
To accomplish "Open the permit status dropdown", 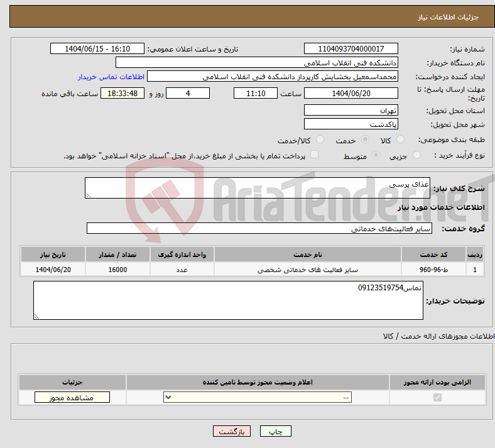I will pyautogui.click(x=258, y=397).
